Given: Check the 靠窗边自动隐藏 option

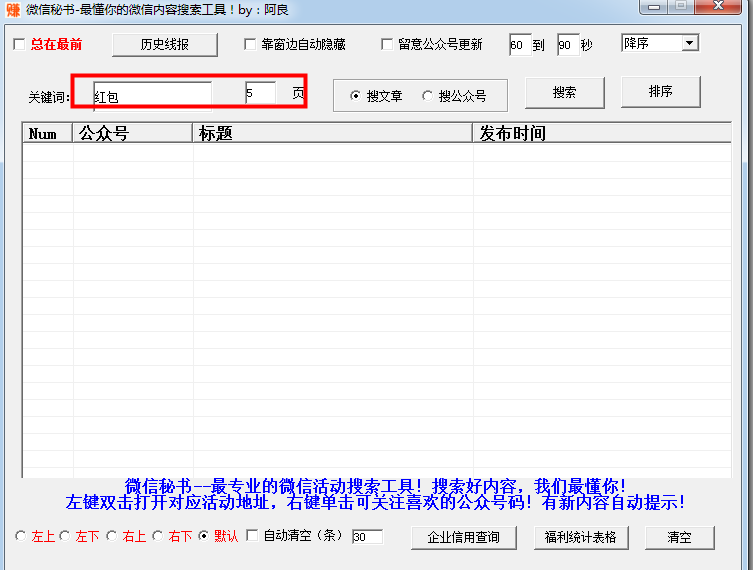Looking at the screenshot, I should pyautogui.click(x=250, y=45).
